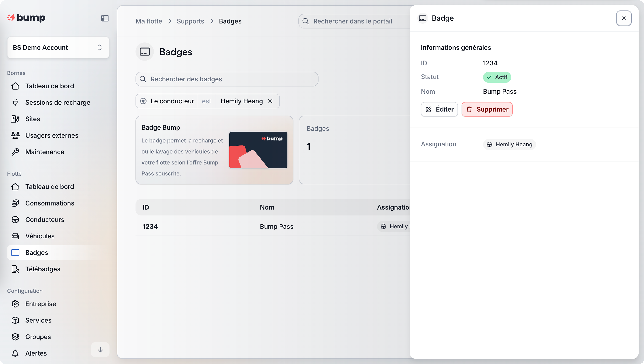Viewport: 644px width, 364px height.
Task: Click the Éditer button
Action: (439, 109)
